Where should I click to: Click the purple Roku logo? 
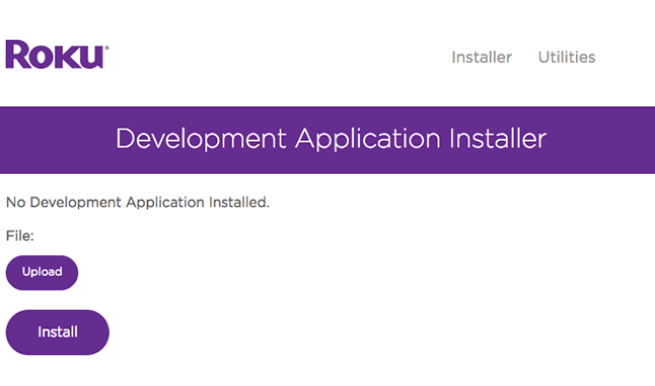tap(57, 54)
